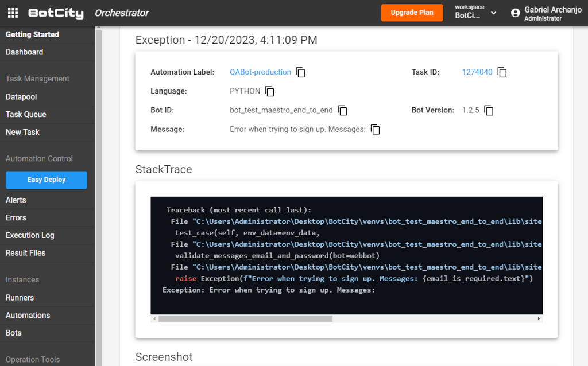Copy the Bot Version value

coord(489,110)
